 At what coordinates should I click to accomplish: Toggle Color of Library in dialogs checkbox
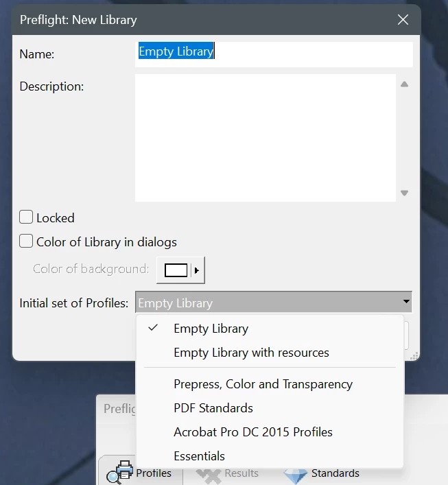pos(26,241)
